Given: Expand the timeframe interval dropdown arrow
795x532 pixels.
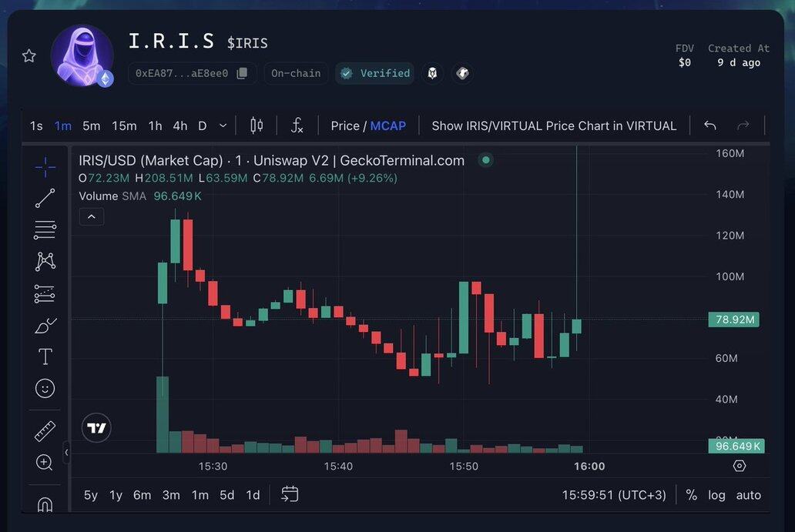Looking at the screenshot, I should [223, 125].
